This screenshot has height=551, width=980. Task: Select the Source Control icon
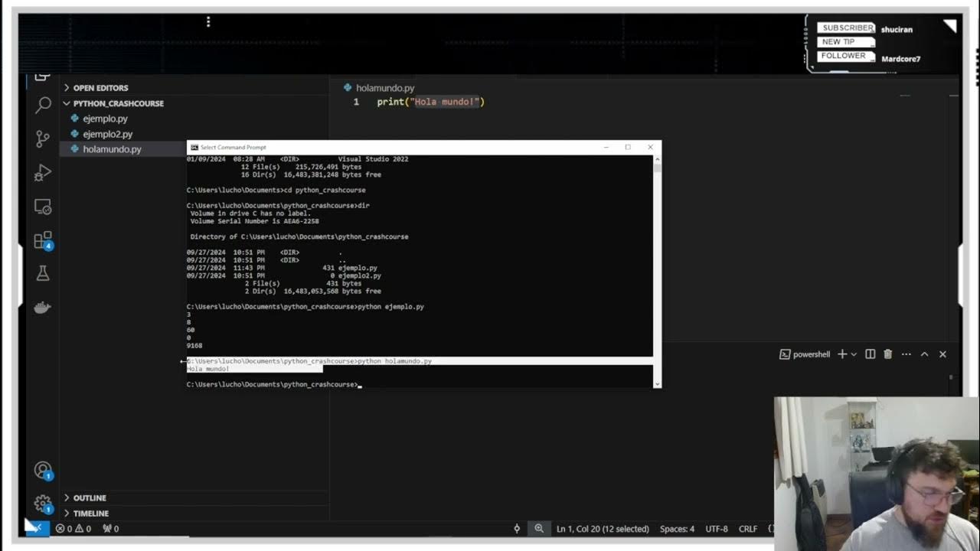coord(42,139)
